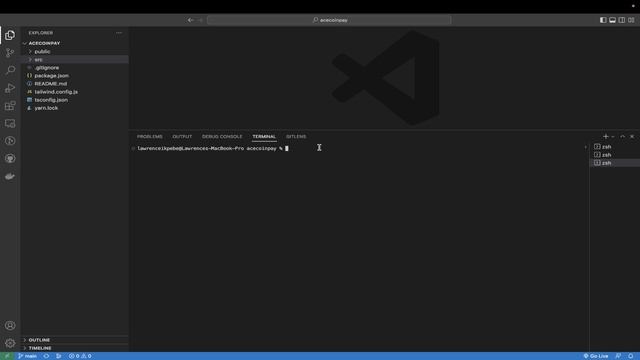Open Explorer's more actions ellipsis
640x360 pixels.
(x=119, y=33)
